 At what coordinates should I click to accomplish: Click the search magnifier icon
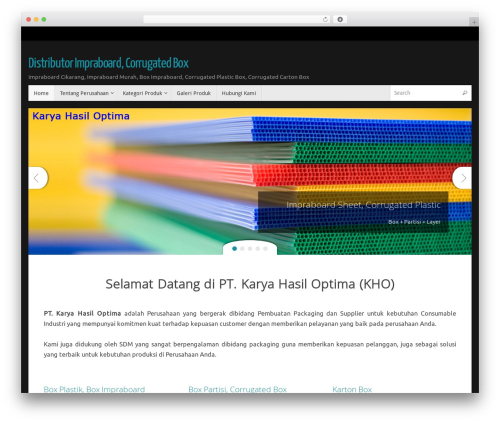click(x=465, y=93)
